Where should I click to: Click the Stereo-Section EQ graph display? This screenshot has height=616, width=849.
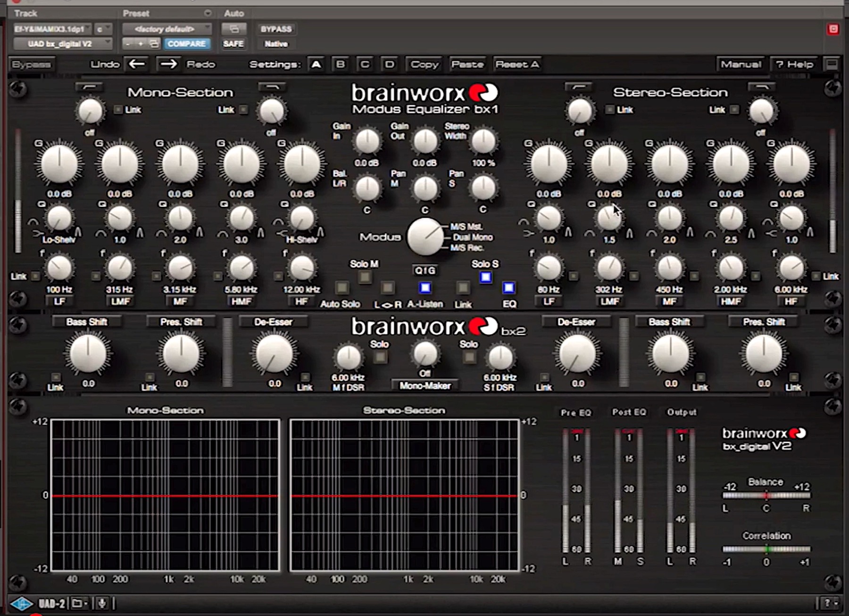tap(405, 495)
